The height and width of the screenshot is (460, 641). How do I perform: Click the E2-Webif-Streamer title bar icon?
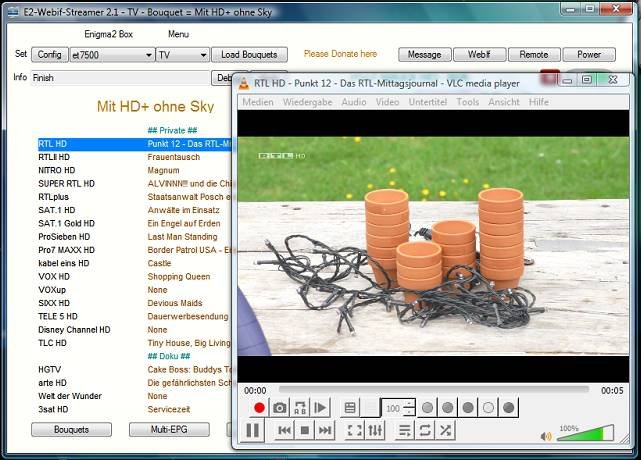[13, 11]
